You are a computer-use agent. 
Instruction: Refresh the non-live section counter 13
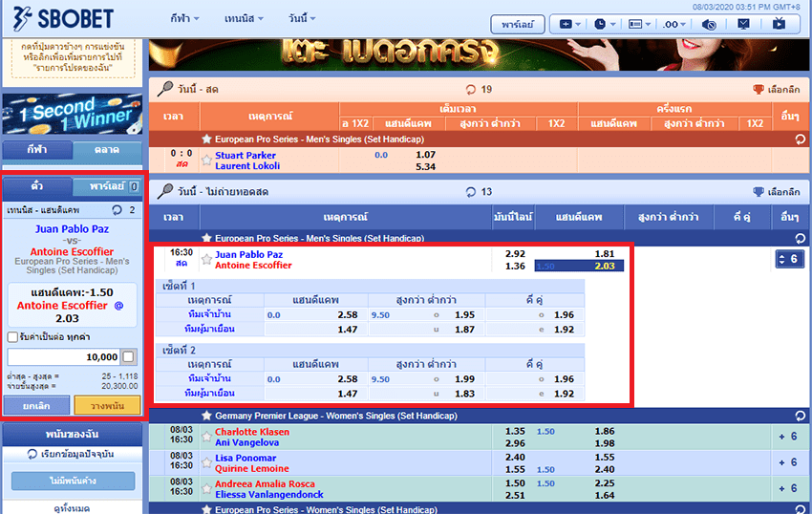(x=470, y=192)
